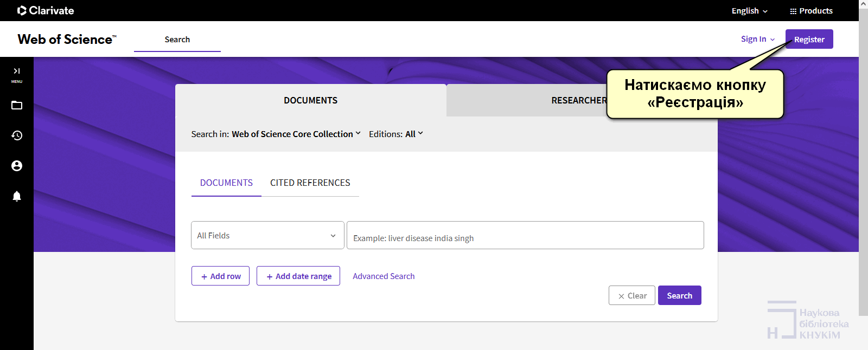Open the Advanced Search link
Screen dimensions: 868x350
click(x=384, y=276)
